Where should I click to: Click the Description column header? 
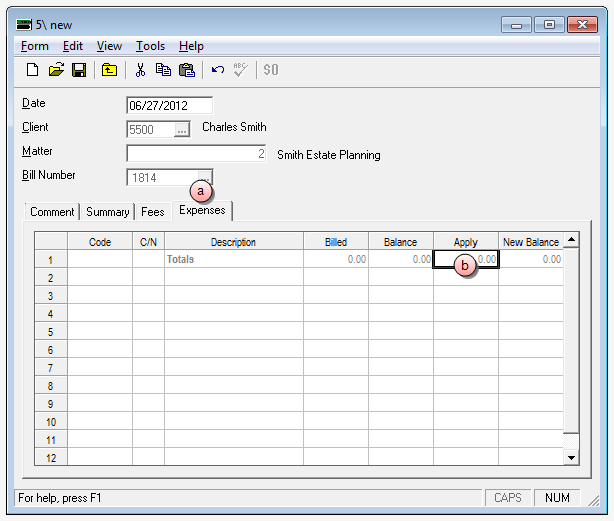[x=233, y=242]
